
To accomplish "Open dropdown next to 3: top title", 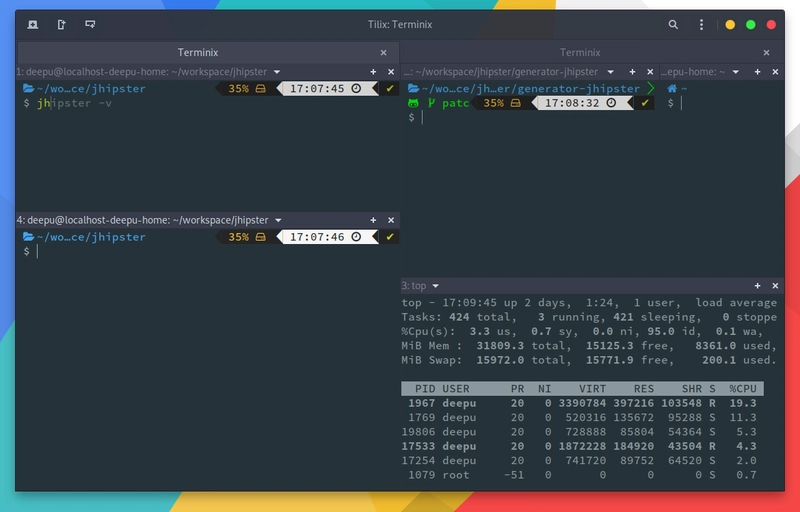I will [x=435, y=286].
